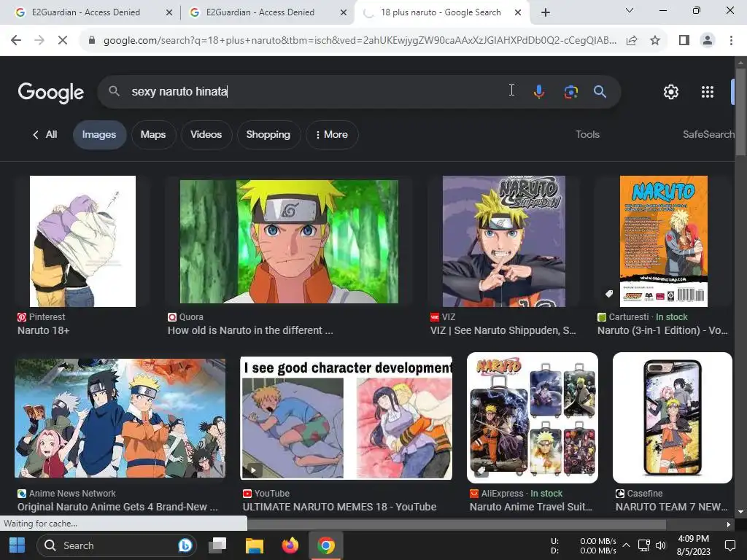Open VIZ Naruto Shippuden image result

[503, 241]
